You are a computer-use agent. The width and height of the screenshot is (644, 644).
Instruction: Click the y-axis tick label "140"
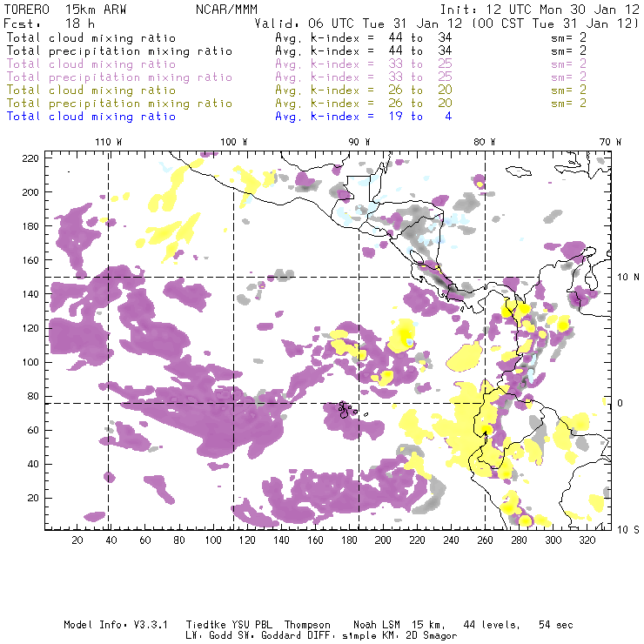click(30, 294)
